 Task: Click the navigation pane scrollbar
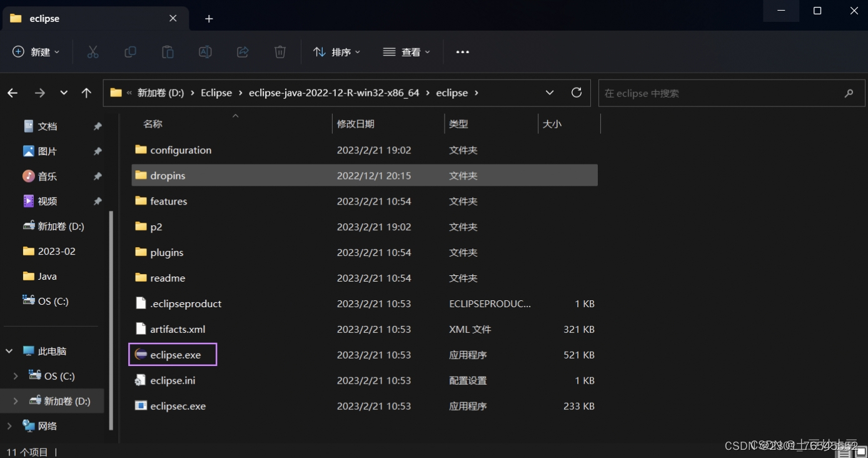pyautogui.click(x=111, y=319)
